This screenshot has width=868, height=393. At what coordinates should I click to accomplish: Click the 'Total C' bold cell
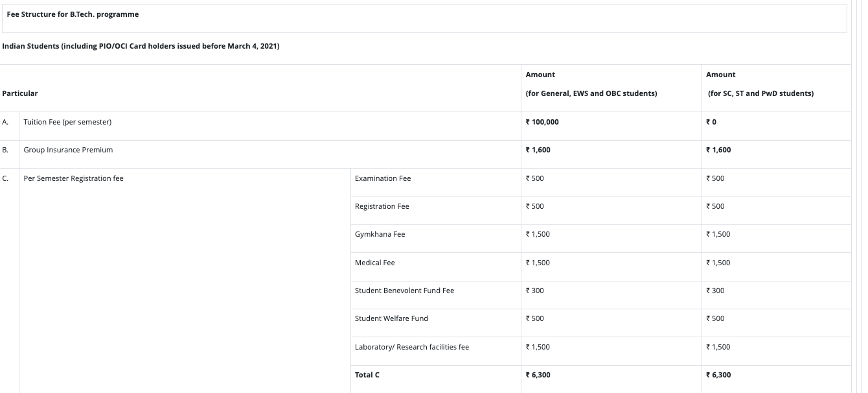366,374
